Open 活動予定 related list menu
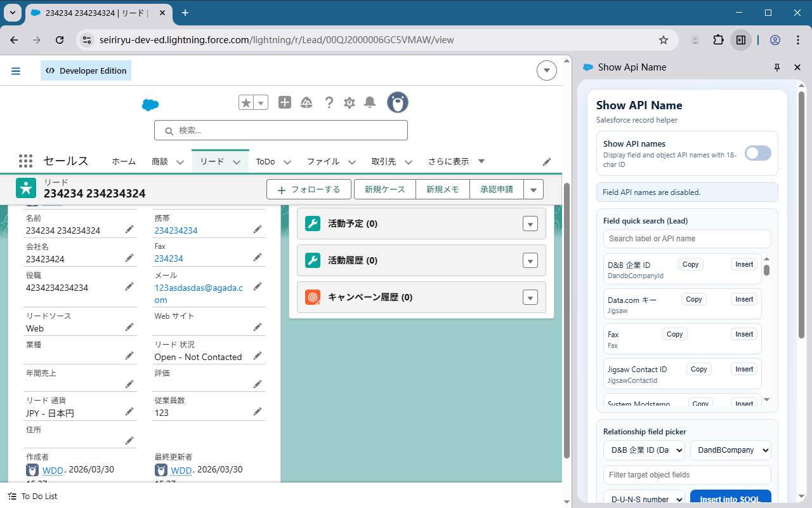Screen dimensions: 812x508 (530, 224)
